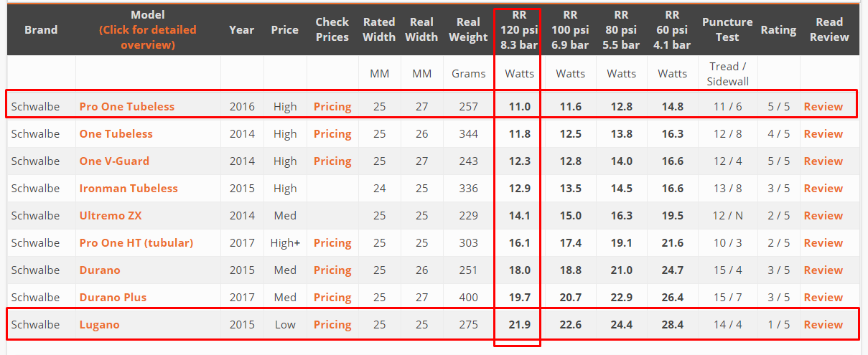Select the Ultremo ZX model link
The width and height of the screenshot is (868, 355).
pos(111,215)
